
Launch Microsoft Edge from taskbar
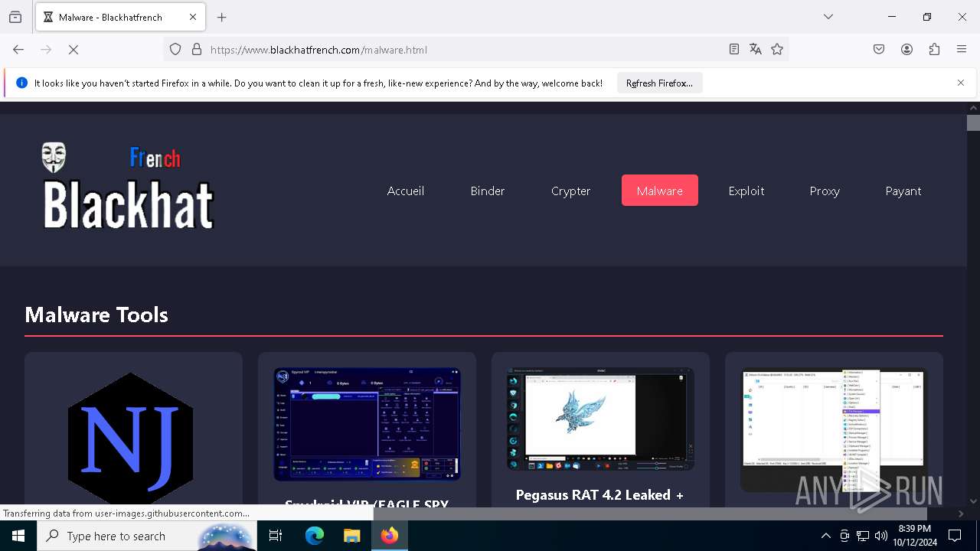click(315, 536)
